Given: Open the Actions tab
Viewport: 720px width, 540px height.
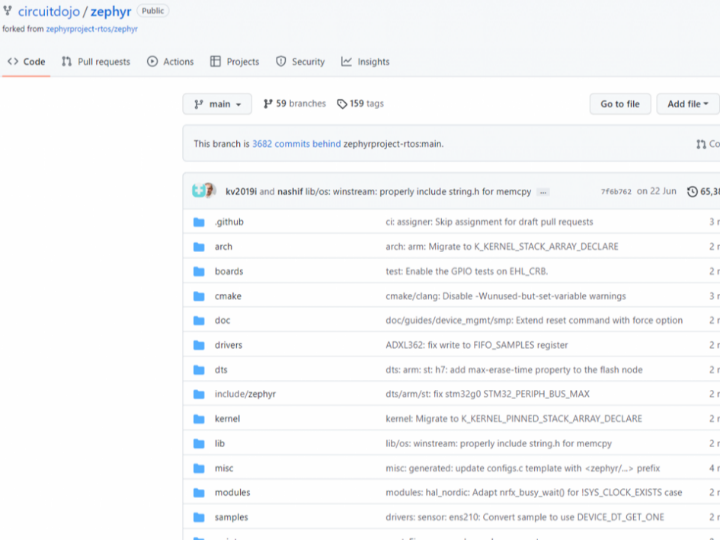Looking at the screenshot, I should [x=170, y=62].
